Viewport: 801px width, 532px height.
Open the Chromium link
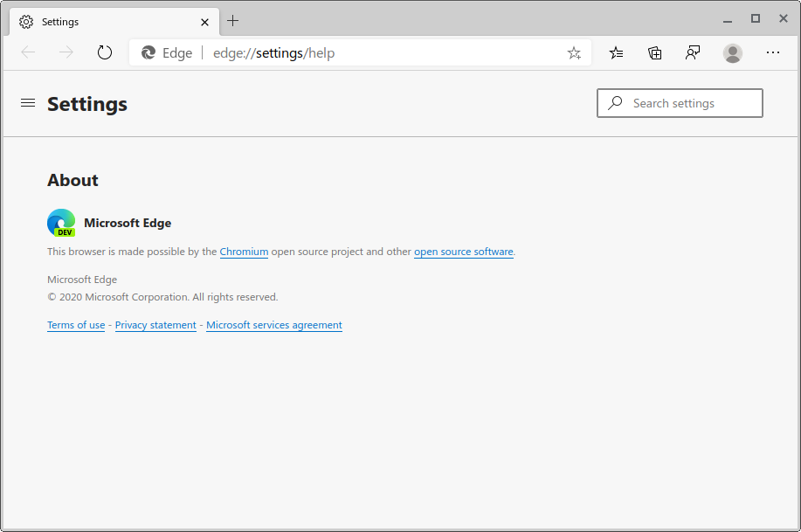click(x=244, y=252)
